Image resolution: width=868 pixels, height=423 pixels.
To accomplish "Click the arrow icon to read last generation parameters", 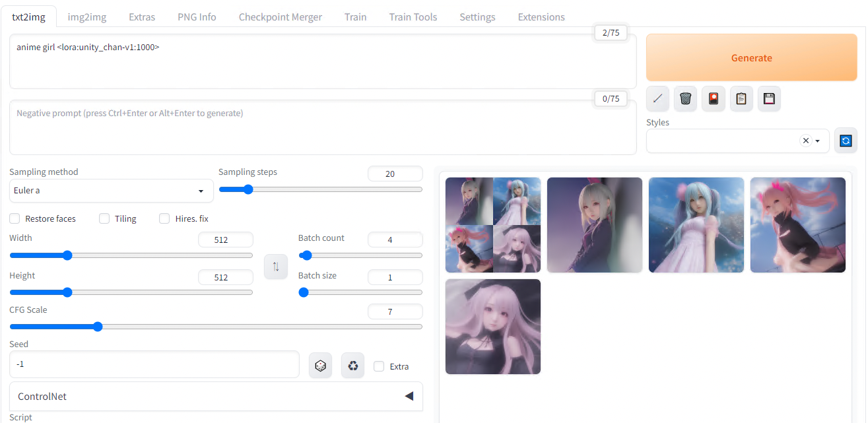I will point(657,98).
